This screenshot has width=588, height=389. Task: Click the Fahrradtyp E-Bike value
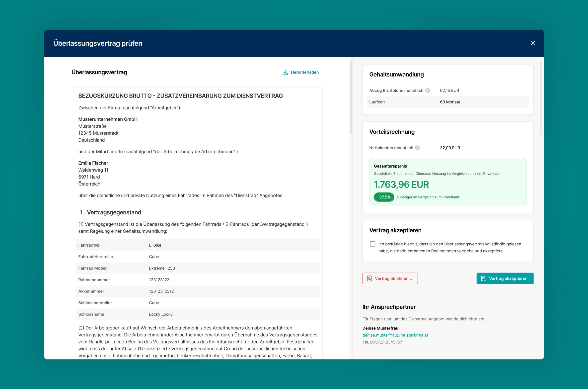155,245
